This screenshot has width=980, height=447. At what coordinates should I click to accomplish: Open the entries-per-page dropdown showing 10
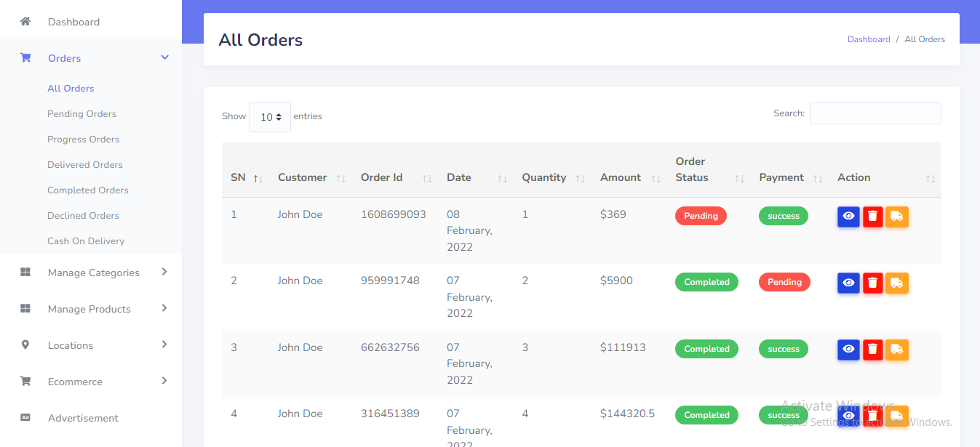(270, 117)
